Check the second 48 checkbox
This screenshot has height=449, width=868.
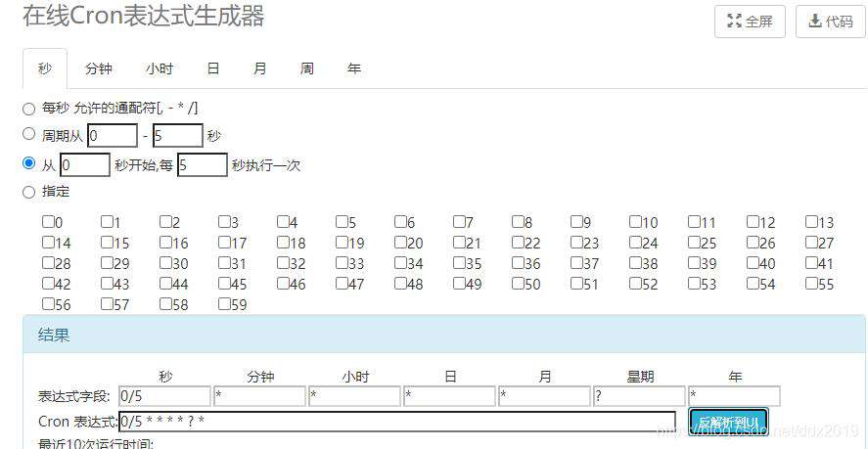pyautogui.click(x=400, y=284)
